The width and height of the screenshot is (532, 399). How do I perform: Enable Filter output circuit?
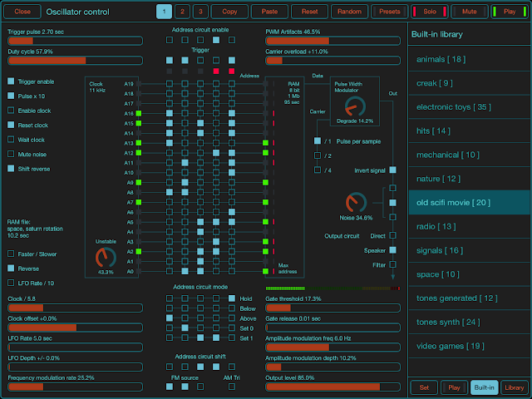[x=392, y=264]
